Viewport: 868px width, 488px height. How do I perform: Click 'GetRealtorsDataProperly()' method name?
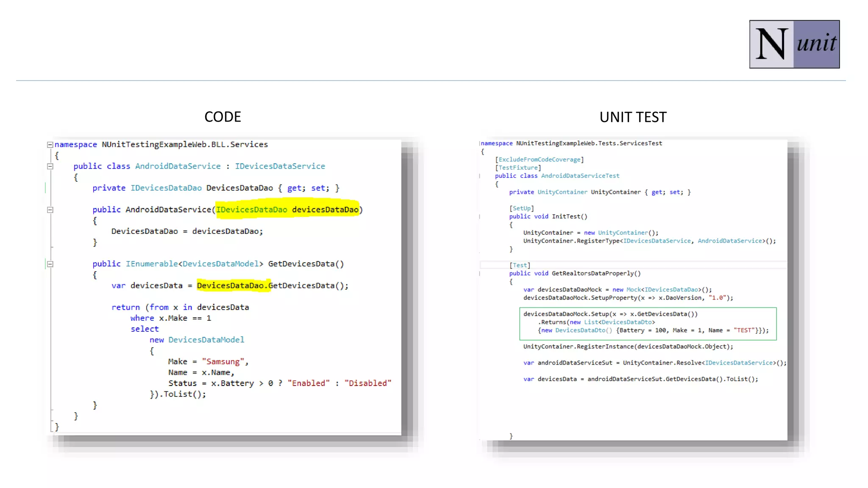596,273
